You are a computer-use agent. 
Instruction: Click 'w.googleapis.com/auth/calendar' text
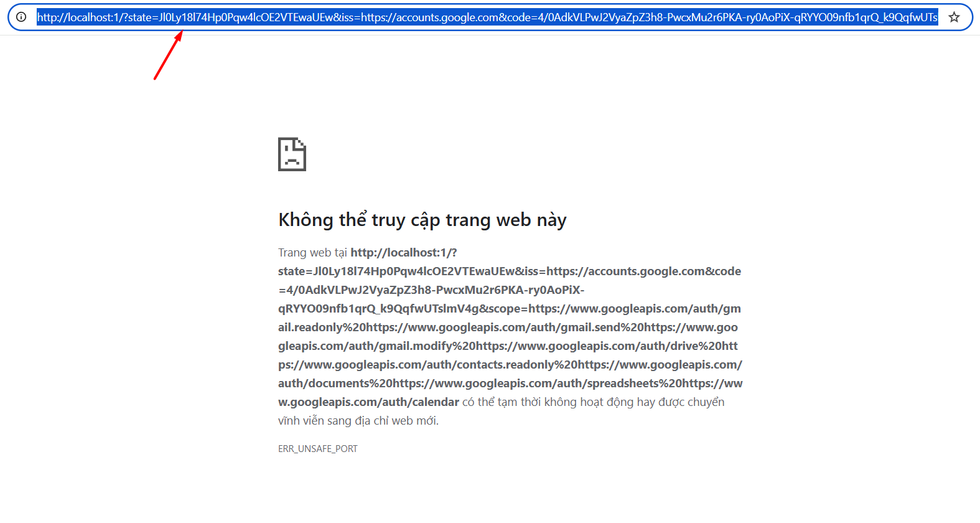368,402
